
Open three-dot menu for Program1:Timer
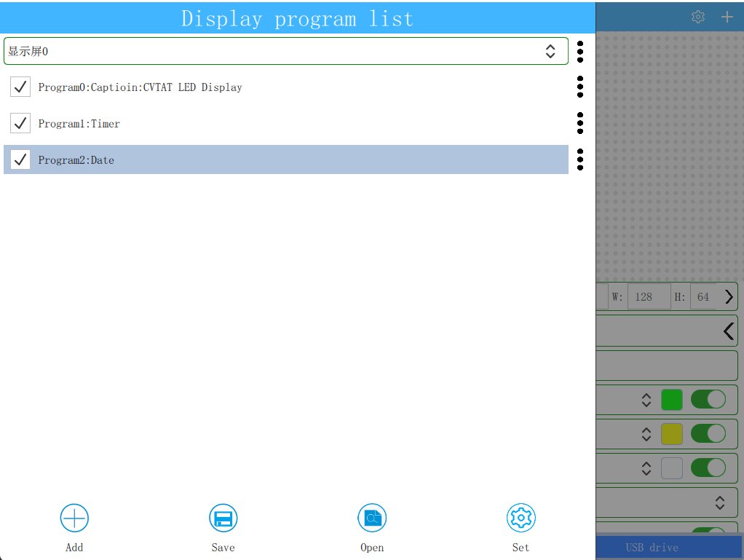[x=579, y=123]
